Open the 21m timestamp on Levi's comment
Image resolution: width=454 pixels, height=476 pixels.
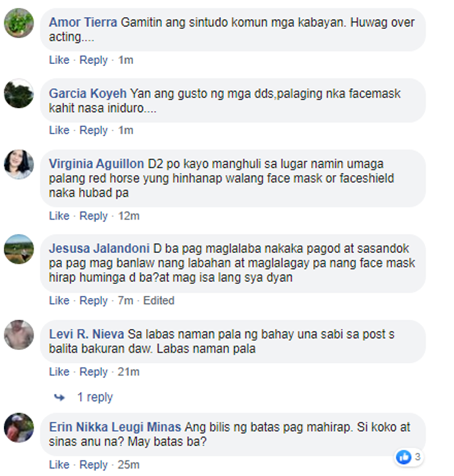point(129,372)
